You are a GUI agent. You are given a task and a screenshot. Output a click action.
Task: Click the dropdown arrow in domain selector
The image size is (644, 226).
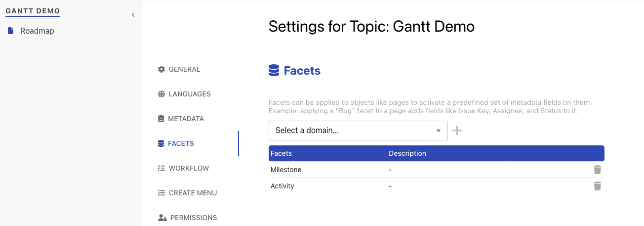pos(439,131)
